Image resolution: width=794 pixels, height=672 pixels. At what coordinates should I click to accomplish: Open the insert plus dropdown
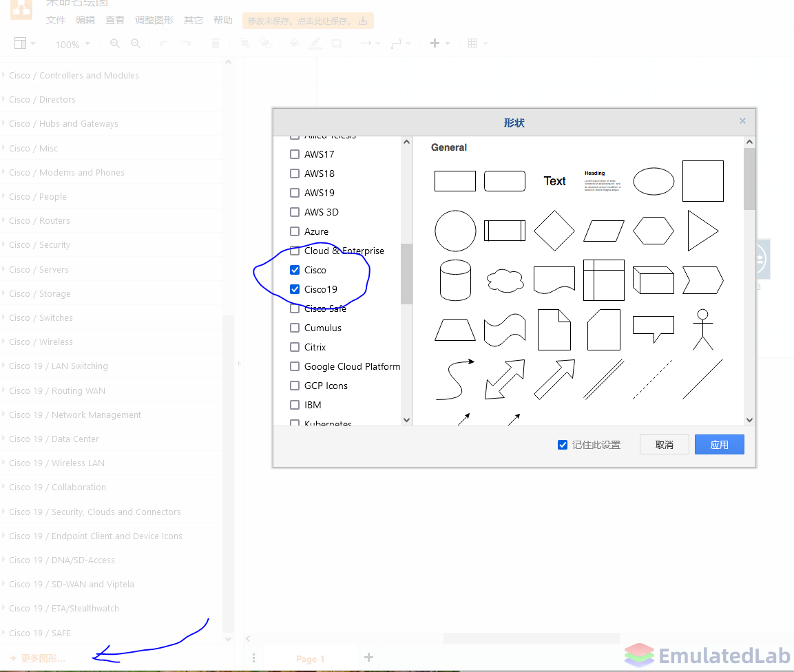[439, 43]
